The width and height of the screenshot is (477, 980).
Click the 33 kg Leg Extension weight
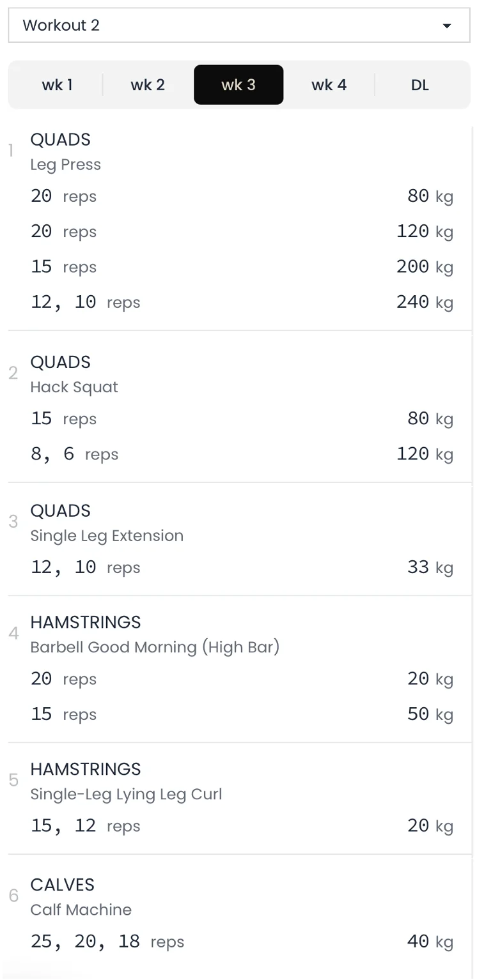(x=430, y=567)
